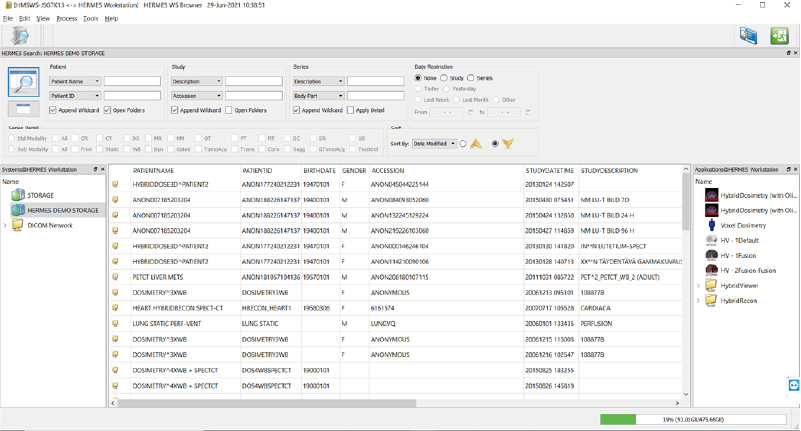Undock the Applications panel

(x=788, y=170)
